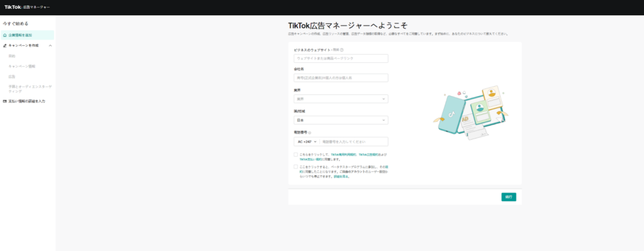
Task: Select キャンペーン情報 in the sidebar
Action: point(22,66)
